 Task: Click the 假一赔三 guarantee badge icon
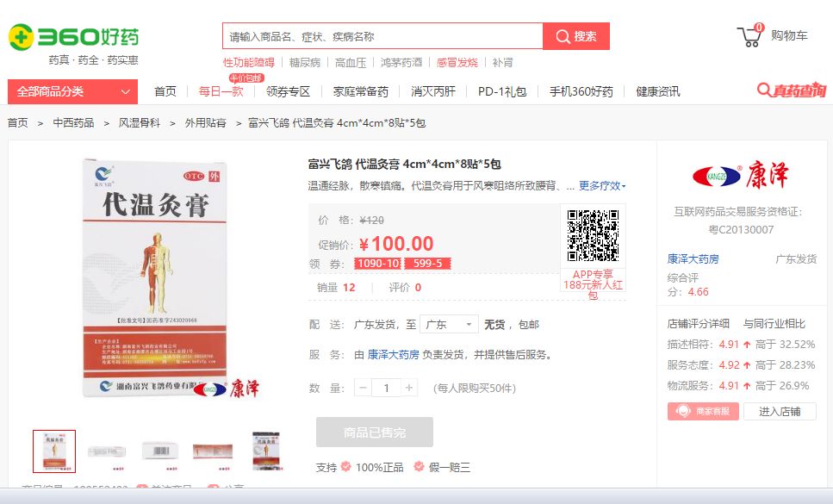(420, 467)
